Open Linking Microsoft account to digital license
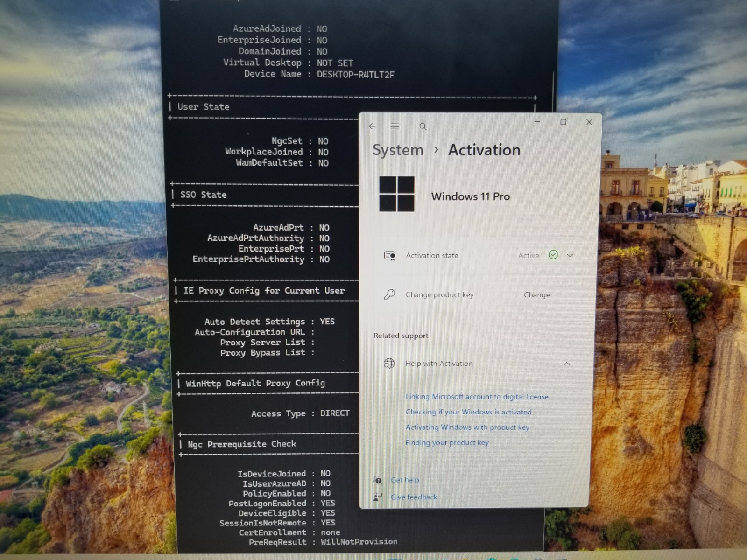Image resolution: width=747 pixels, height=560 pixels. pyautogui.click(x=477, y=397)
